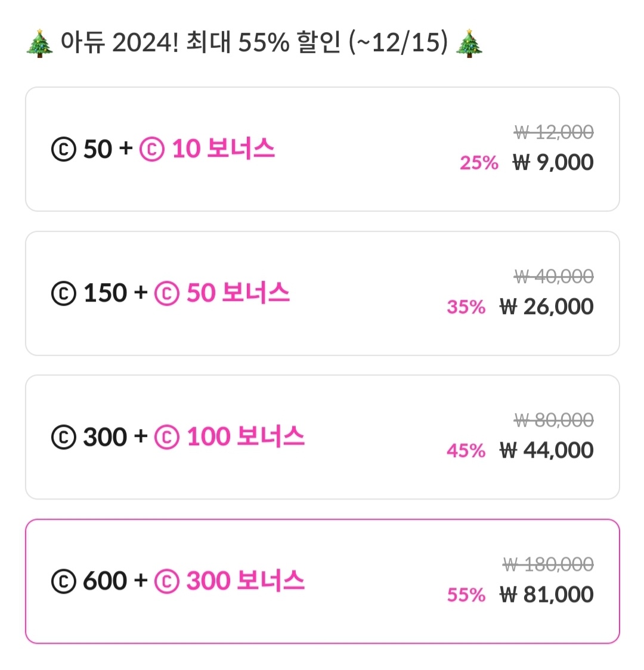Viewport: 644px width, 670px height.
Task: Click the ₩ 81,000 discounted price
Action: tap(547, 595)
